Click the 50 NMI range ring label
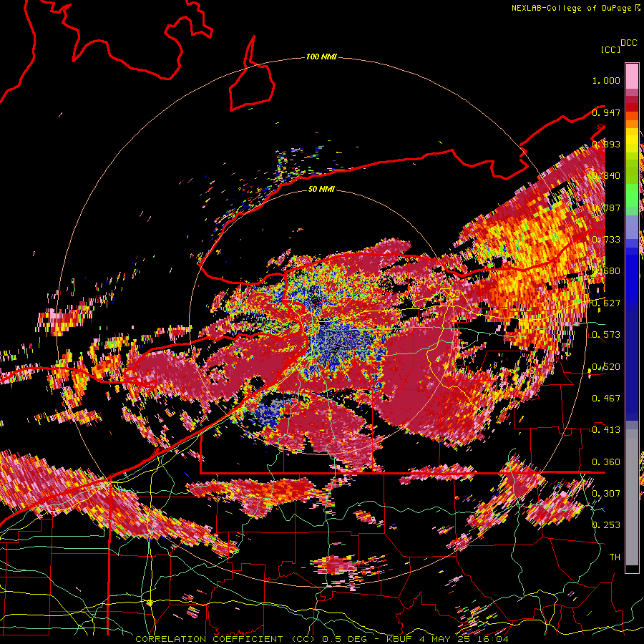This screenshot has height=644, width=644. (321, 189)
